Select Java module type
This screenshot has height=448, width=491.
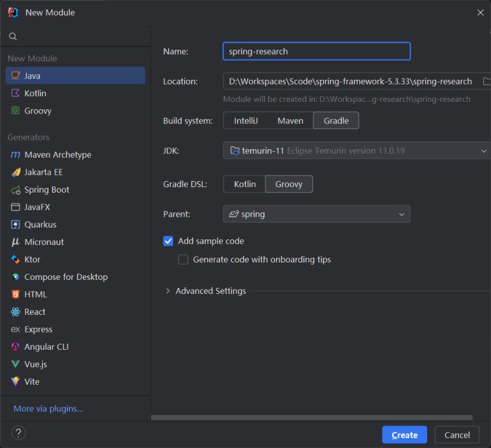click(75, 75)
